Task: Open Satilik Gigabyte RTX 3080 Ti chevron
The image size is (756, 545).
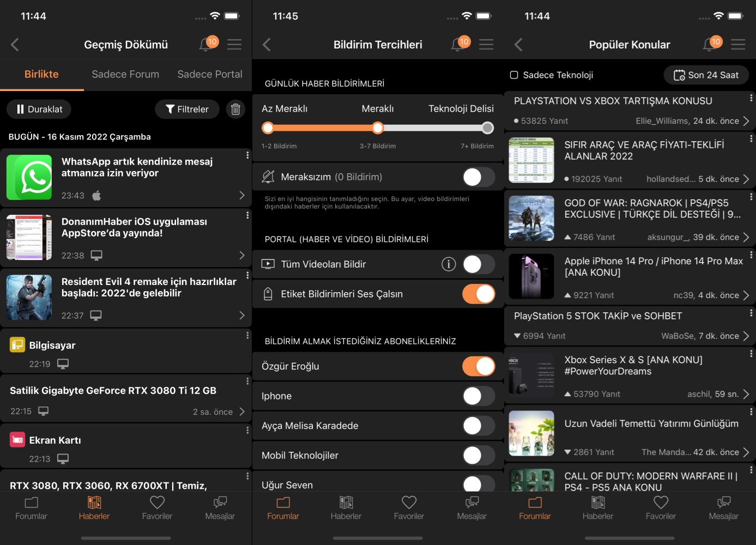Action: pyautogui.click(x=242, y=411)
